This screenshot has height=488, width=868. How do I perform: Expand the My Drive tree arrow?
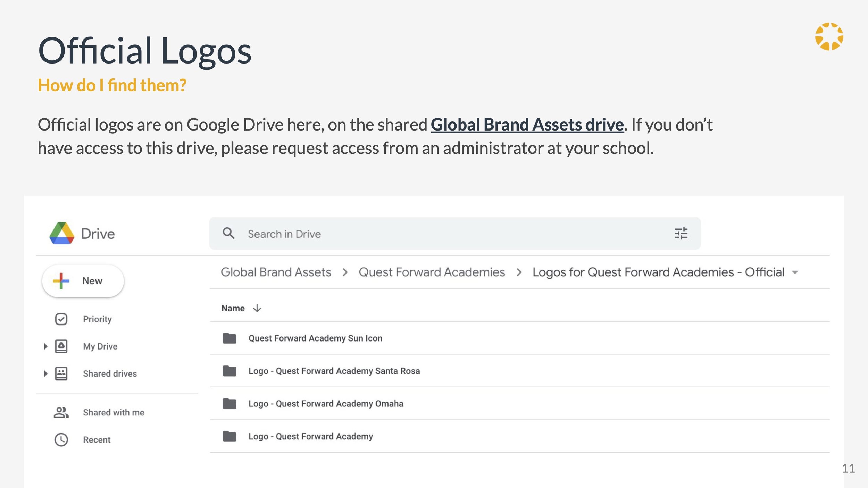point(45,346)
